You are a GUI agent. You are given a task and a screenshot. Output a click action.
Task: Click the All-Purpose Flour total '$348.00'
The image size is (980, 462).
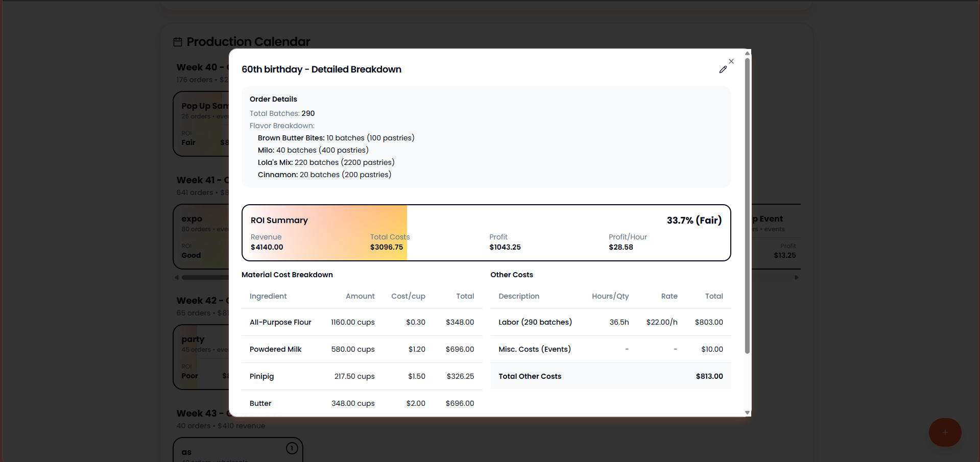click(x=460, y=322)
